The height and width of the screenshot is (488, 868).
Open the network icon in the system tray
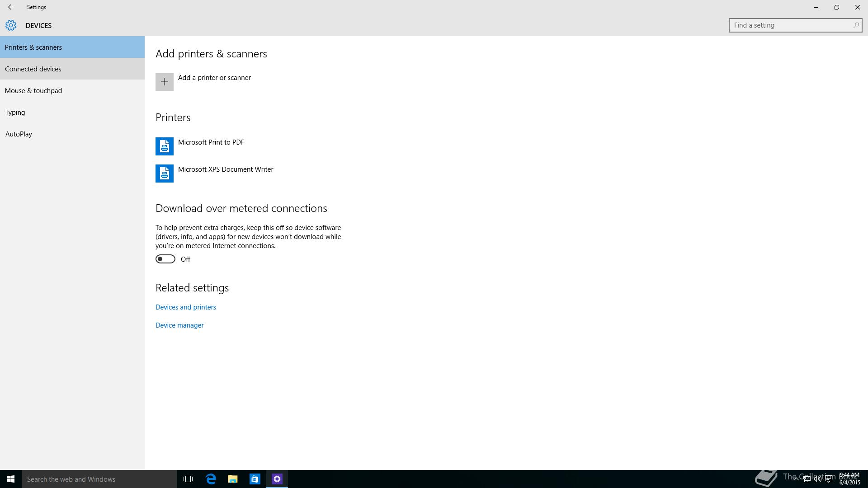click(807, 479)
